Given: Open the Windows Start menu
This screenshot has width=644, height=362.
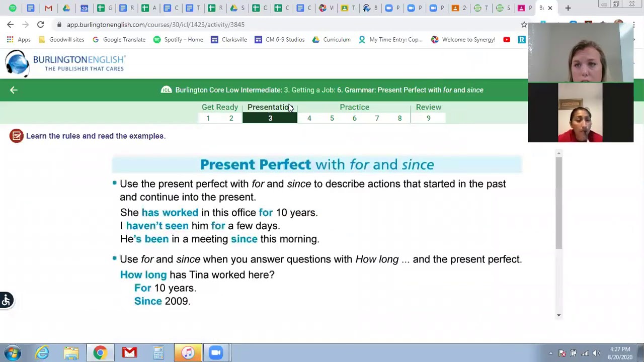Looking at the screenshot, I should tap(13, 353).
